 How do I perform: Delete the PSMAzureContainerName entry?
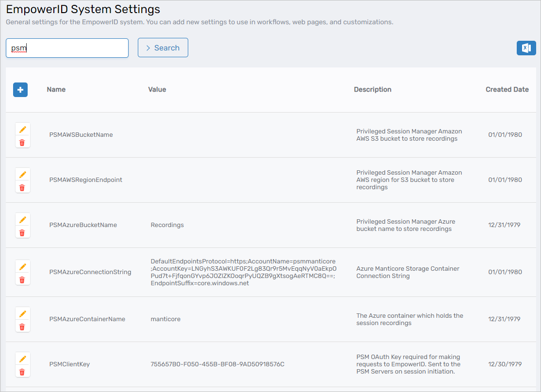coord(22,327)
